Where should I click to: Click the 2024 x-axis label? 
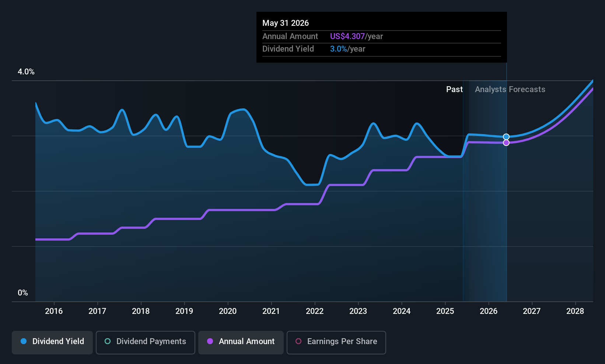click(x=402, y=311)
